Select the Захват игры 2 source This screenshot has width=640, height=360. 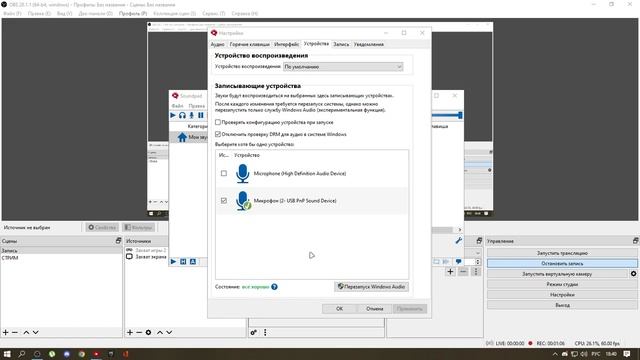(151, 250)
